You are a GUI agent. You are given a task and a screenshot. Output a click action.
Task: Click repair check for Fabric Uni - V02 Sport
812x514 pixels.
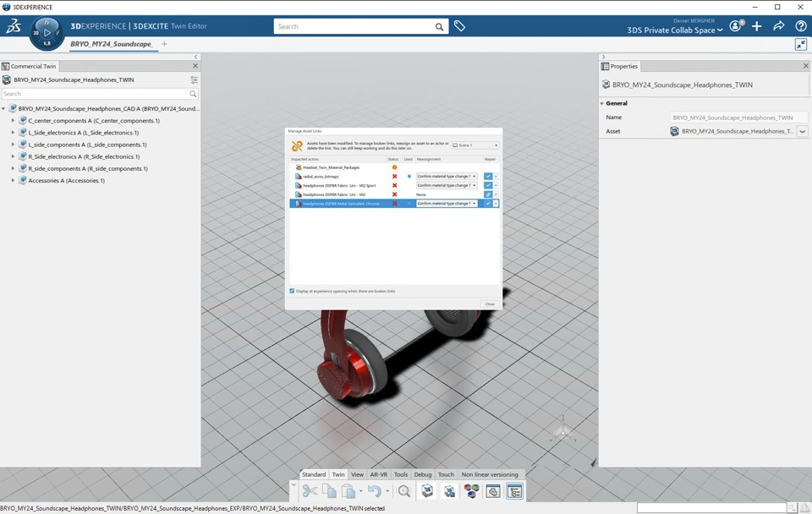pos(488,185)
